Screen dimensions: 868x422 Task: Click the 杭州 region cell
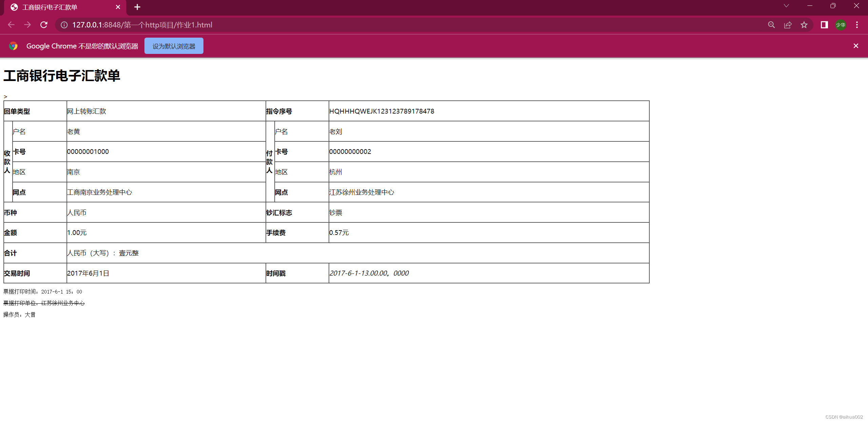coord(489,172)
